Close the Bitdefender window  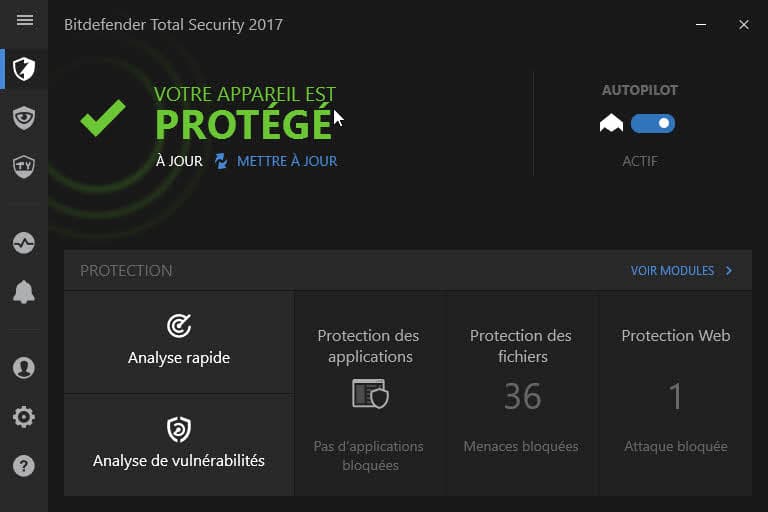[x=744, y=24]
